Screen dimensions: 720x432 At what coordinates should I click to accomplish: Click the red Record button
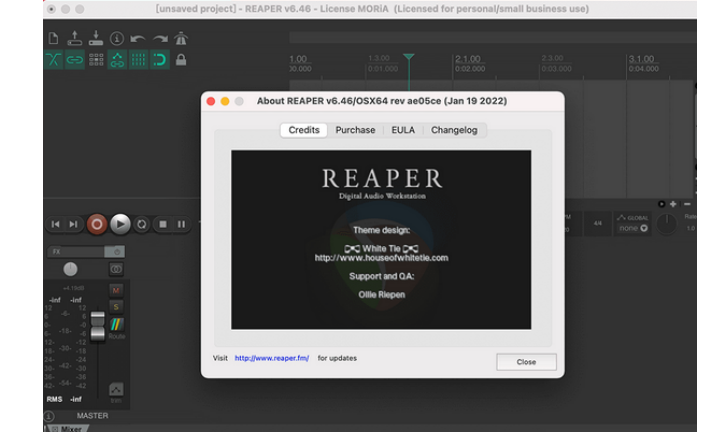(97, 224)
